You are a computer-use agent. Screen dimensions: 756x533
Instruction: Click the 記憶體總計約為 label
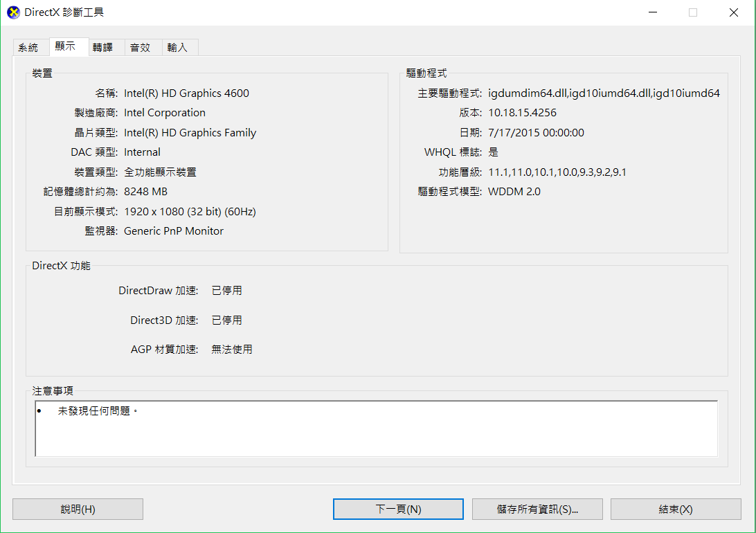tap(80, 191)
